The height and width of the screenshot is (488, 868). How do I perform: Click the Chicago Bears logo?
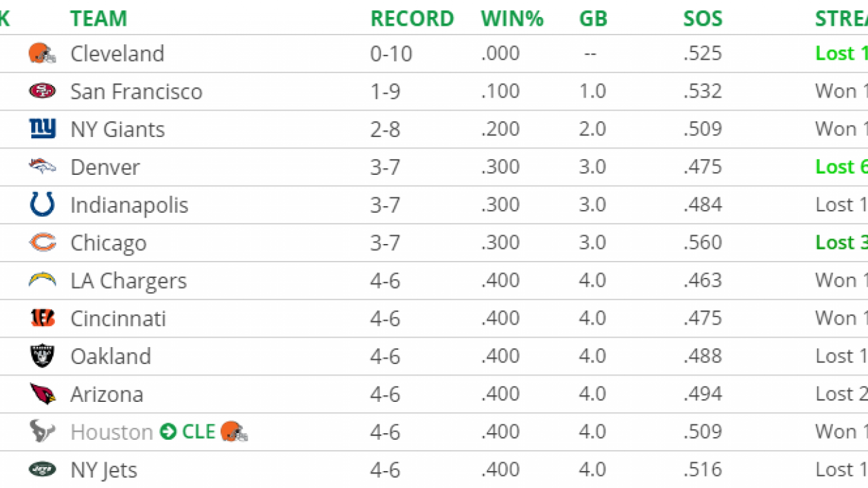(x=42, y=243)
